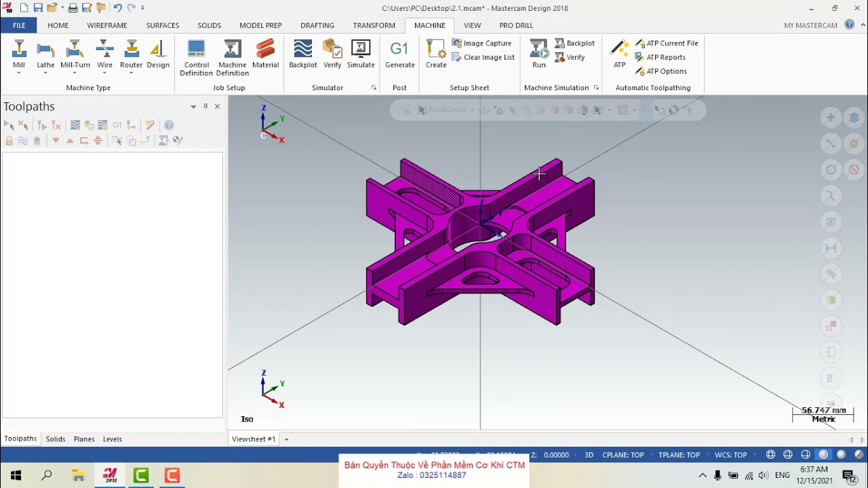Switch to the HOME ribbon tab
Screen dimensions: 868x488
click(x=58, y=26)
